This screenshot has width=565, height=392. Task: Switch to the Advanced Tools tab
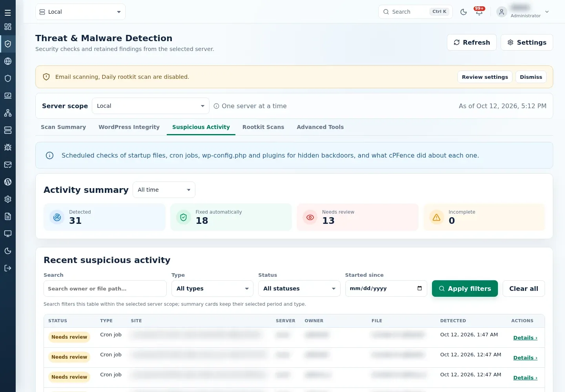coord(320,127)
